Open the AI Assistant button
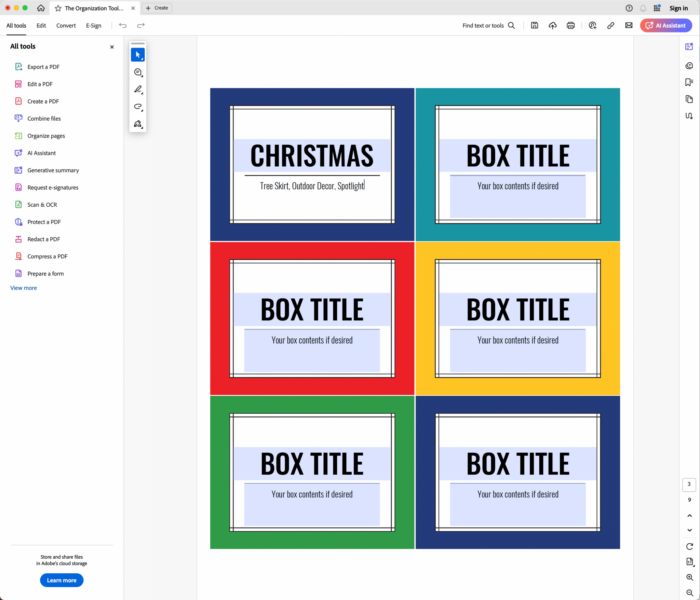 666,25
